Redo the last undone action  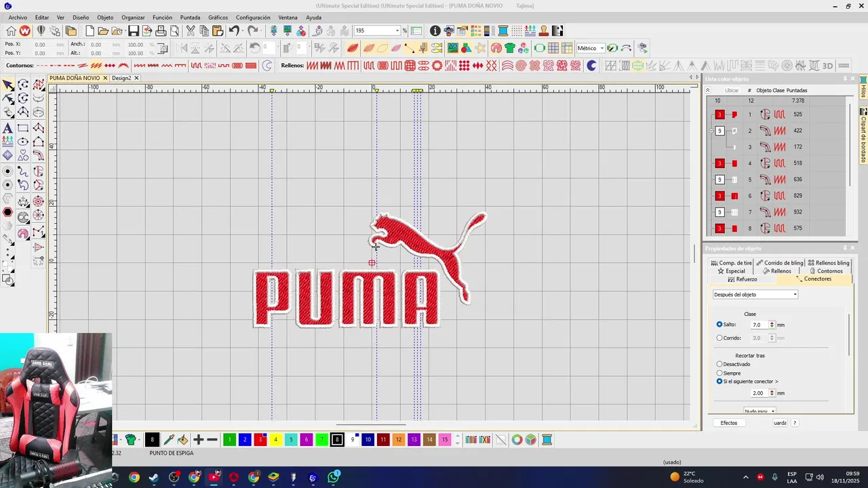[x=252, y=30]
